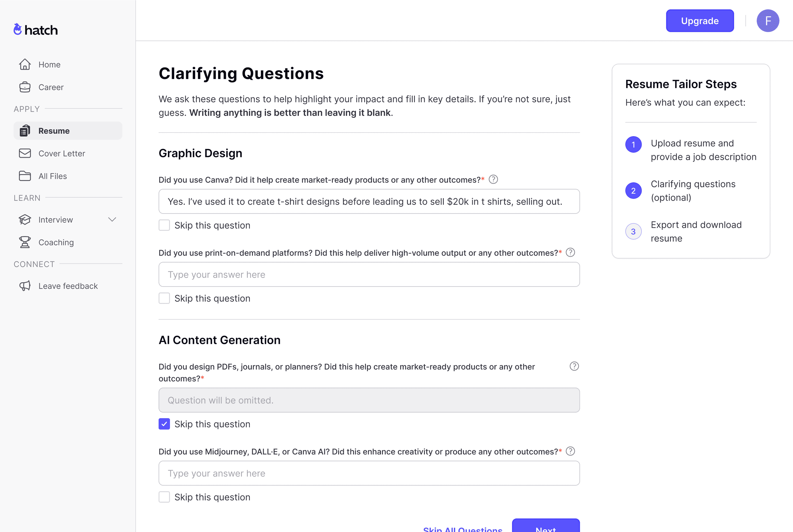
Task: Open the tooltip next to the Midjourney question
Action: 570,451
